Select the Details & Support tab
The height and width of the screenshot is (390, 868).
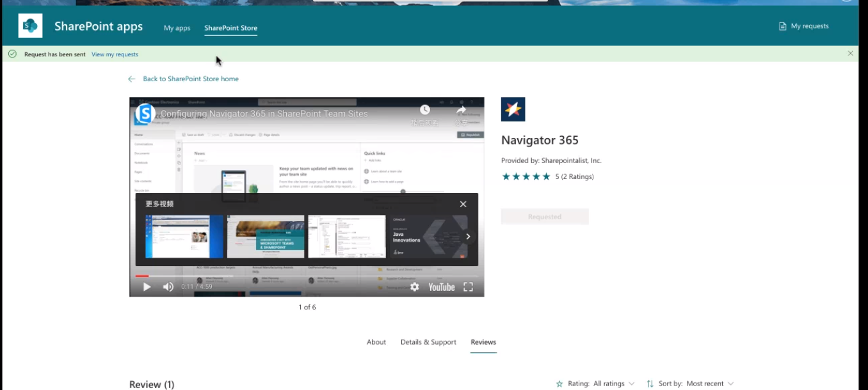[x=428, y=341]
